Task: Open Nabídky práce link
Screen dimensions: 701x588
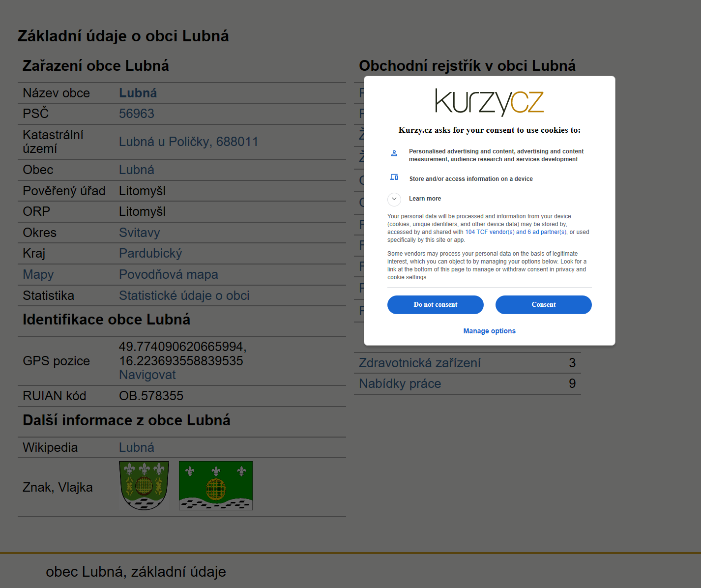Action: pos(400,383)
